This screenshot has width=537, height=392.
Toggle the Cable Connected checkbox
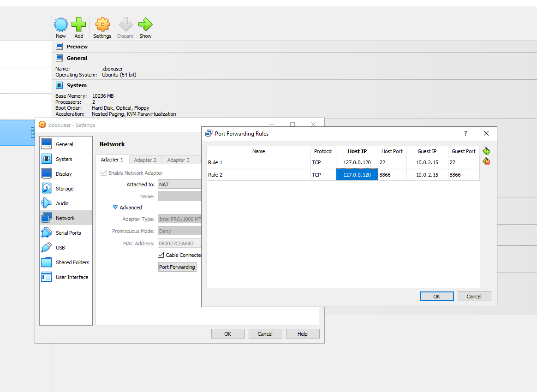161,255
